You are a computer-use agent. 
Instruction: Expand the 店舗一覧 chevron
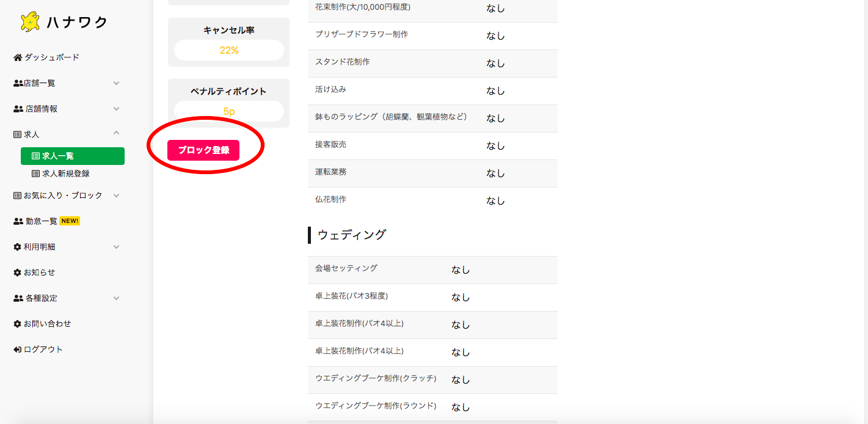tap(116, 83)
